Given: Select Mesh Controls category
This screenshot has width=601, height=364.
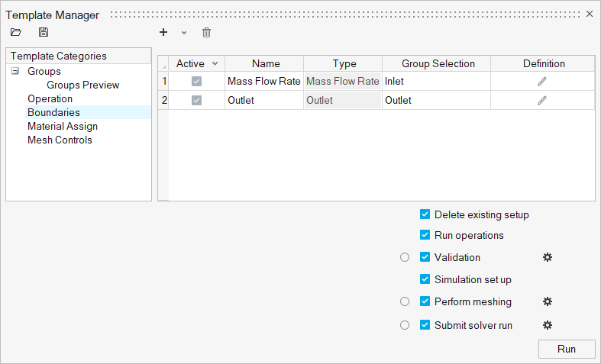Looking at the screenshot, I should tap(60, 140).
